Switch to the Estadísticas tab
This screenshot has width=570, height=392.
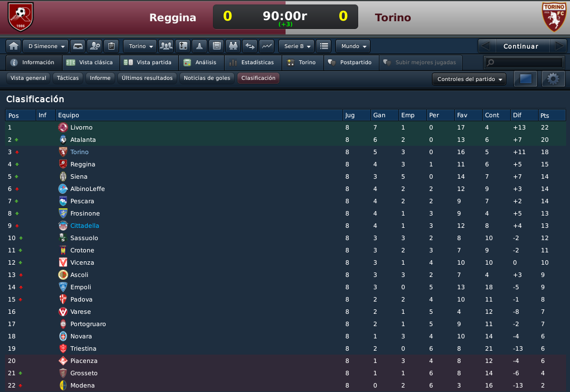tap(253, 63)
